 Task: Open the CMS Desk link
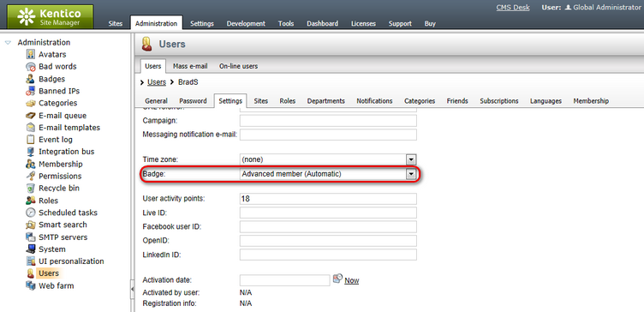[513, 8]
